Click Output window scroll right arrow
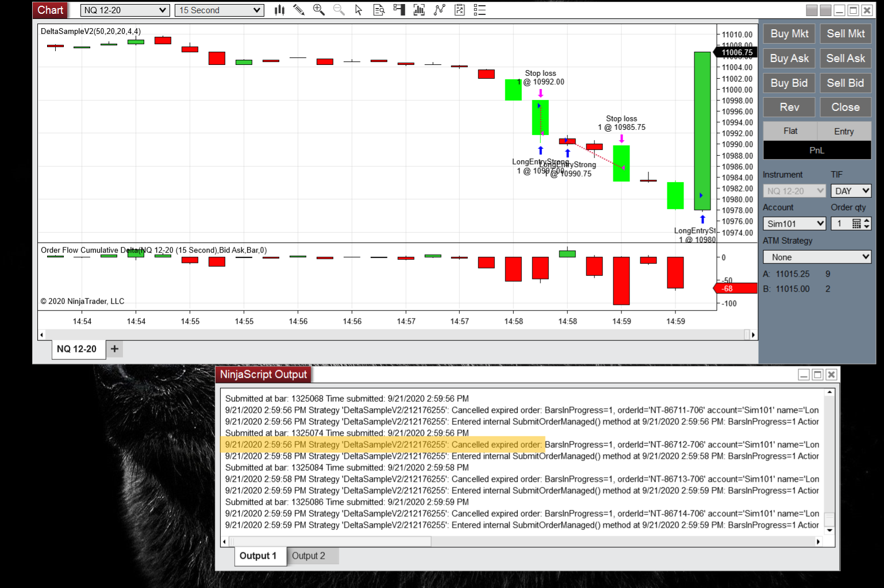884x588 pixels. [x=818, y=541]
